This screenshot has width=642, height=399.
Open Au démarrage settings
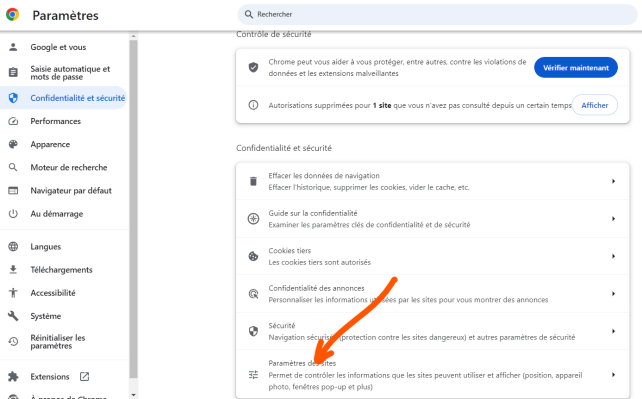pyautogui.click(x=57, y=214)
